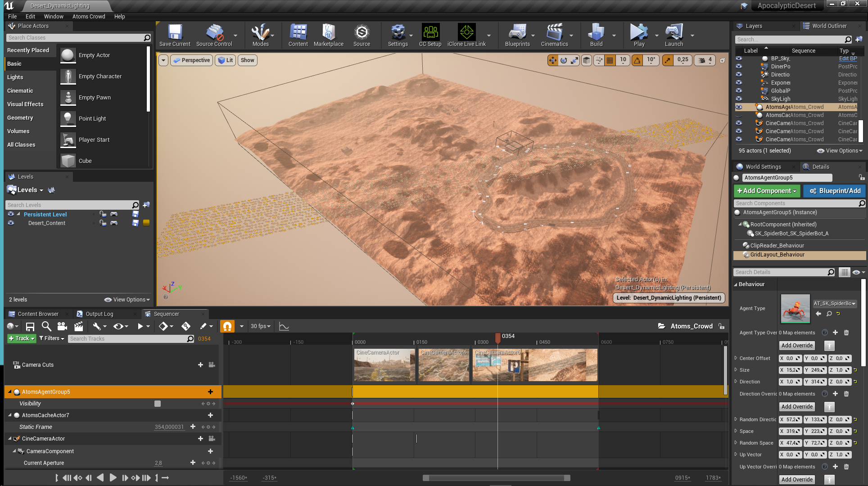Screen dimensions: 868x486
Task: Collapse the AtomsAgentGroup5 track
Action: point(10,392)
